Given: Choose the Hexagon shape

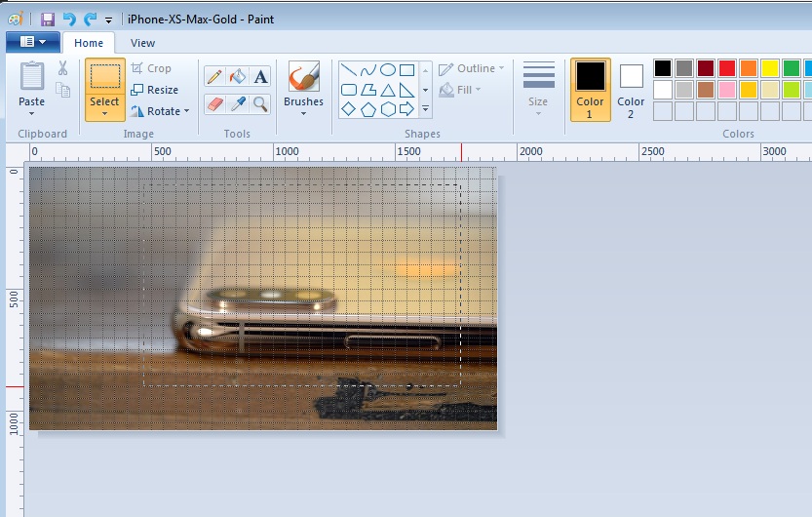Looking at the screenshot, I should coord(387,109).
